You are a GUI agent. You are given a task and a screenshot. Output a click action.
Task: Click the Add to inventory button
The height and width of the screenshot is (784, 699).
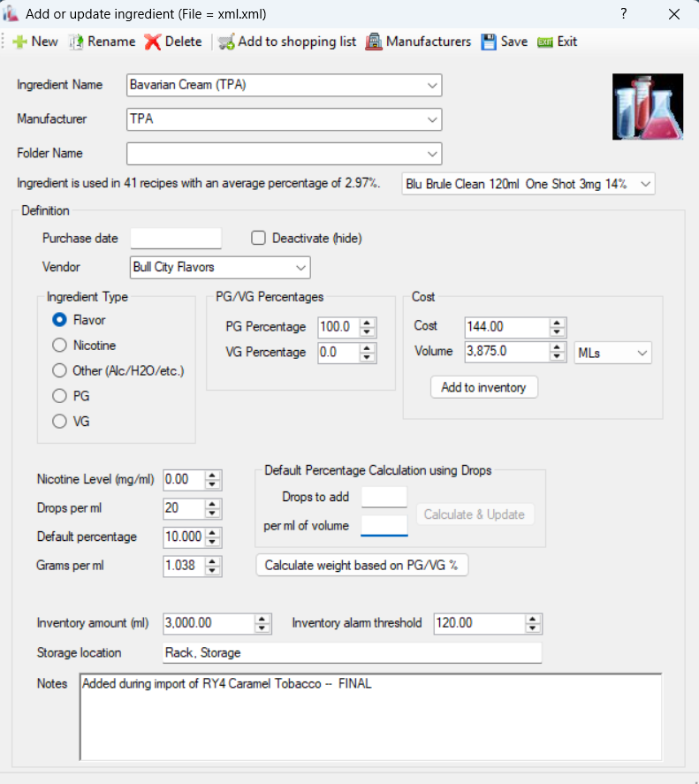click(484, 387)
